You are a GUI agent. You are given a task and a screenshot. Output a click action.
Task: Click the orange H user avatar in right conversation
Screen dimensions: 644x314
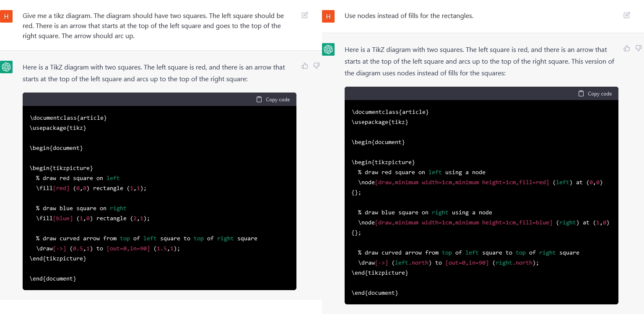[x=328, y=16]
